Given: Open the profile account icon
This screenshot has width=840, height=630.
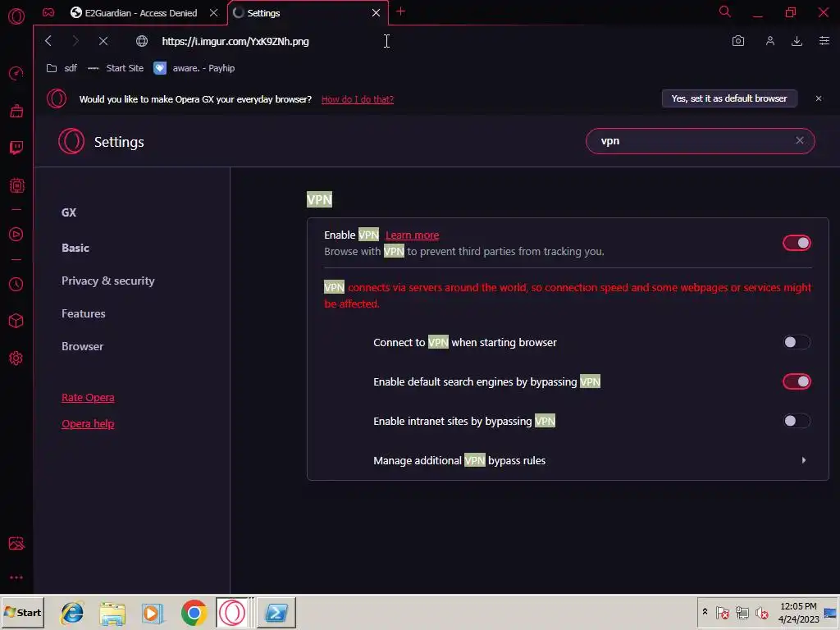Looking at the screenshot, I should [769, 41].
